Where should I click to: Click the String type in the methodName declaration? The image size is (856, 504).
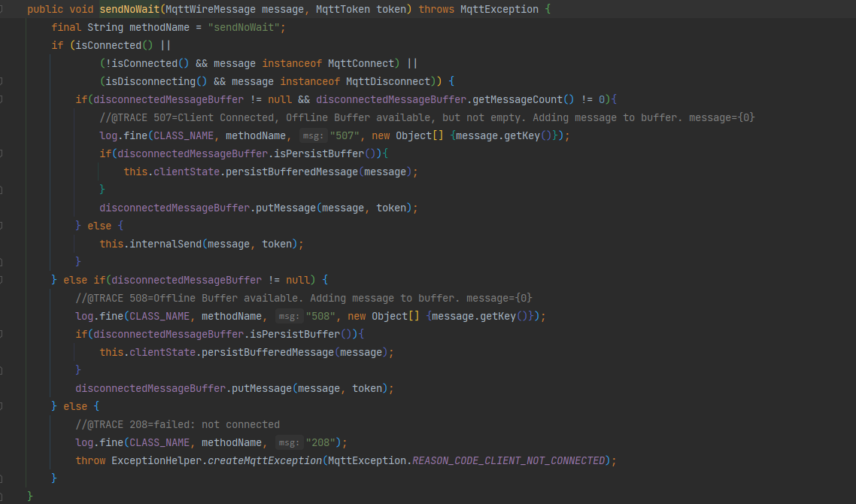point(105,27)
